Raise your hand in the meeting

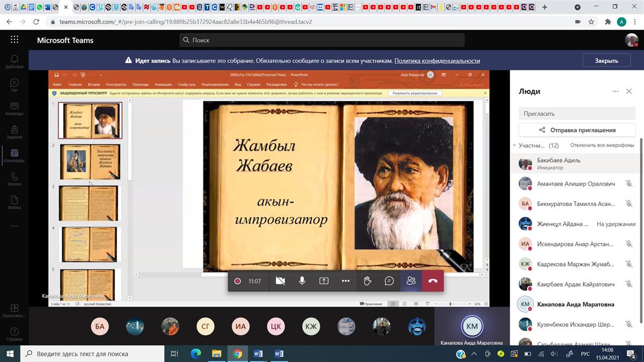click(368, 281)
